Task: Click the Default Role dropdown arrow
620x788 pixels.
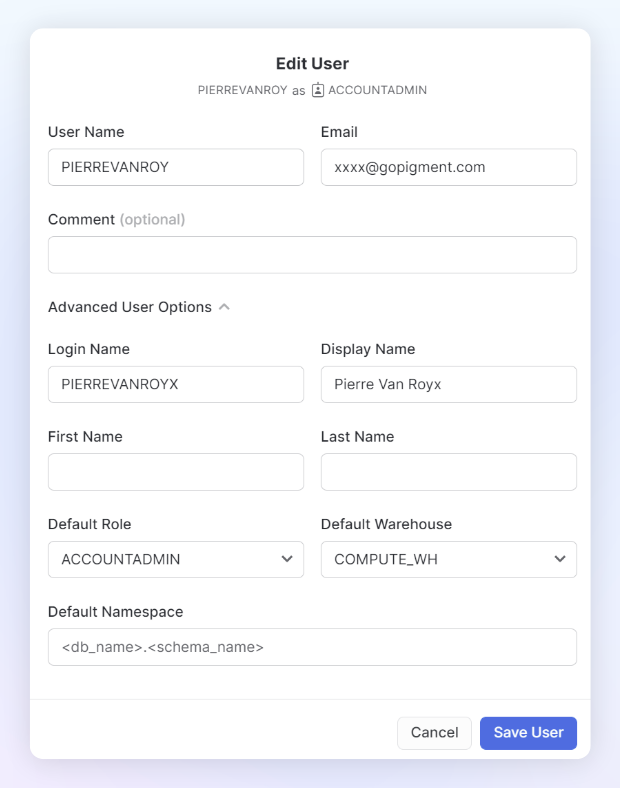Action: [x=287, y=559]
